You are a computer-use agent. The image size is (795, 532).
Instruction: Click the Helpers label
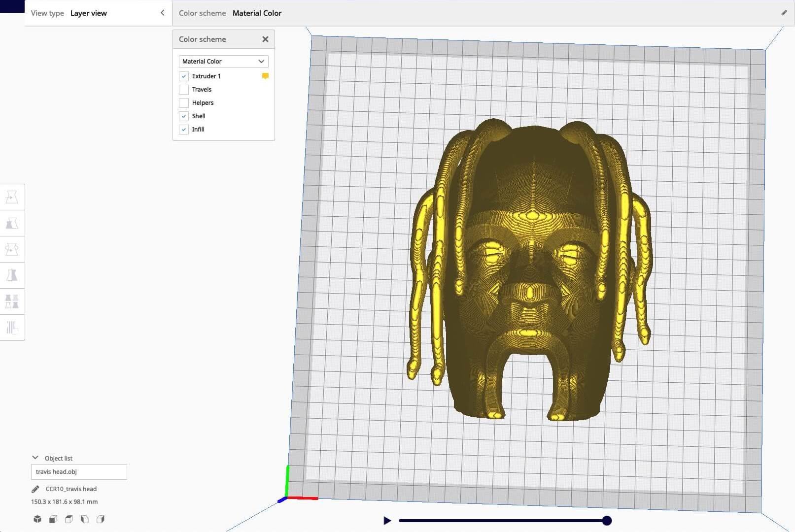[x=203, y=103]
